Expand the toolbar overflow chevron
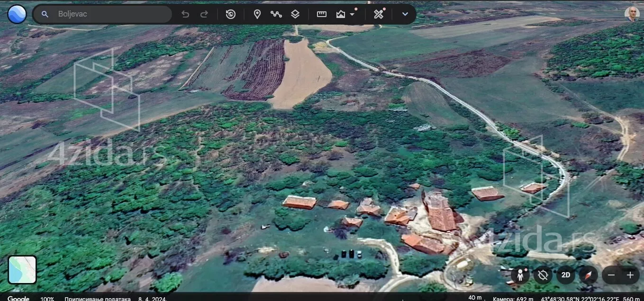 click(x=405, y=14)
